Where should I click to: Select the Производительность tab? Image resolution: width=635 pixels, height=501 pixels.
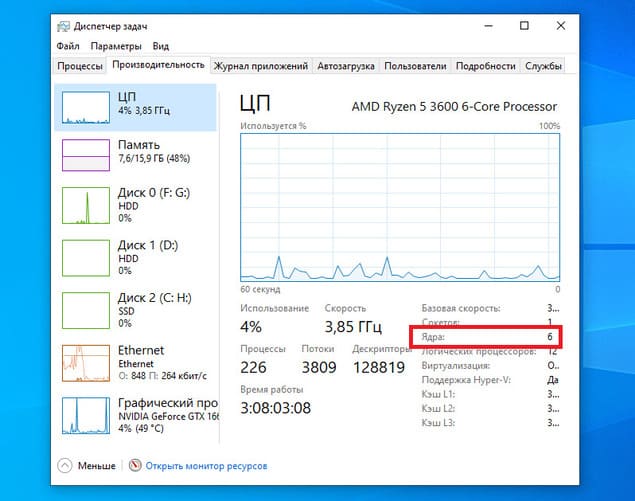pos(158,65)
